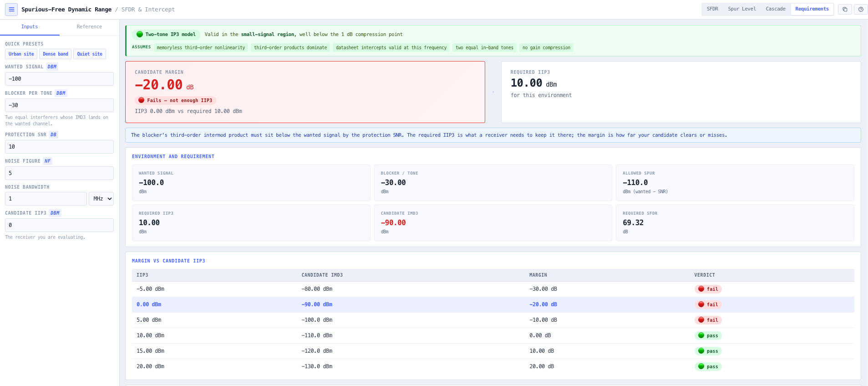Select the -5.00 dBm table row
This screenshot has height=386, width=868.
click(x=493, y=289)
